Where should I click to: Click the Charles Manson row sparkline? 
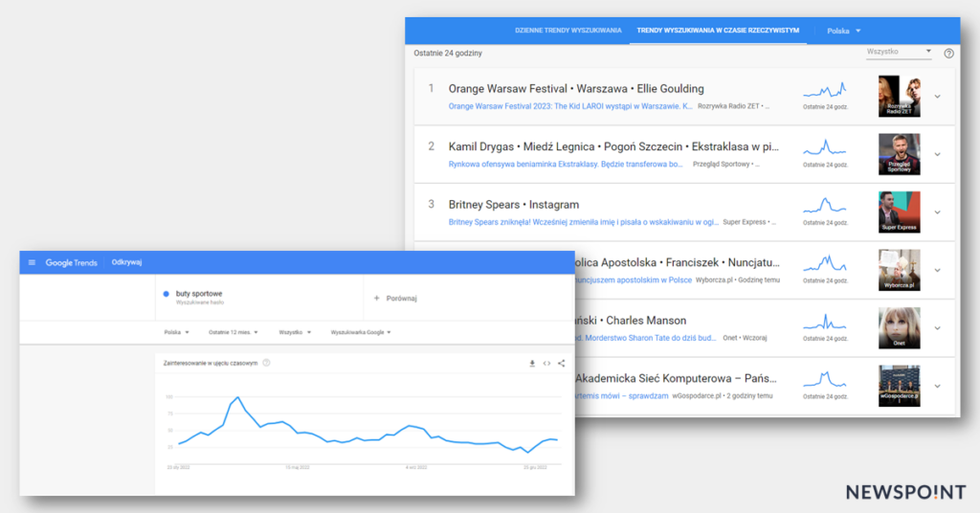click(x=825, y=323)
